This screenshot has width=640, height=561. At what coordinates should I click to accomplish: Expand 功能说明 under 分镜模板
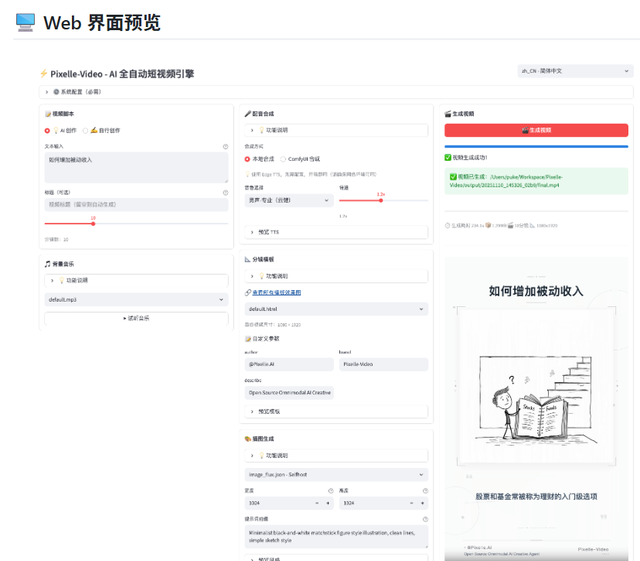tap(336, 276)
